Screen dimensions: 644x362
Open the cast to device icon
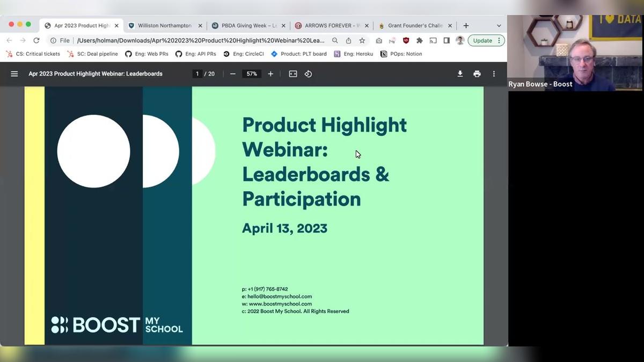point(432,40)
